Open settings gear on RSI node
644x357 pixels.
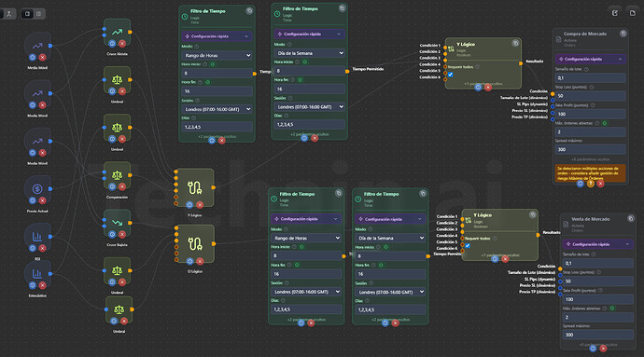click(33, 248)
